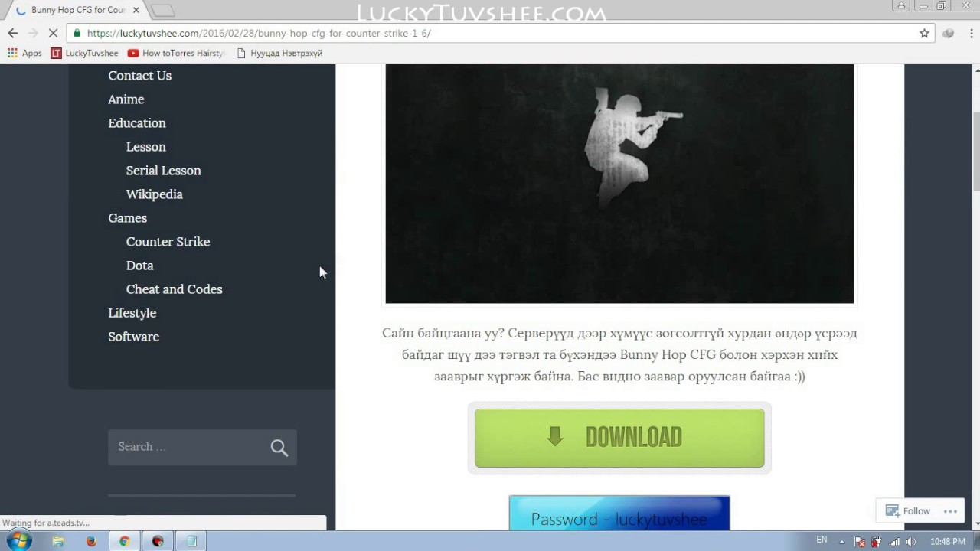
Task: Open the Lesson subcategory
Action: tap(145, 146)
